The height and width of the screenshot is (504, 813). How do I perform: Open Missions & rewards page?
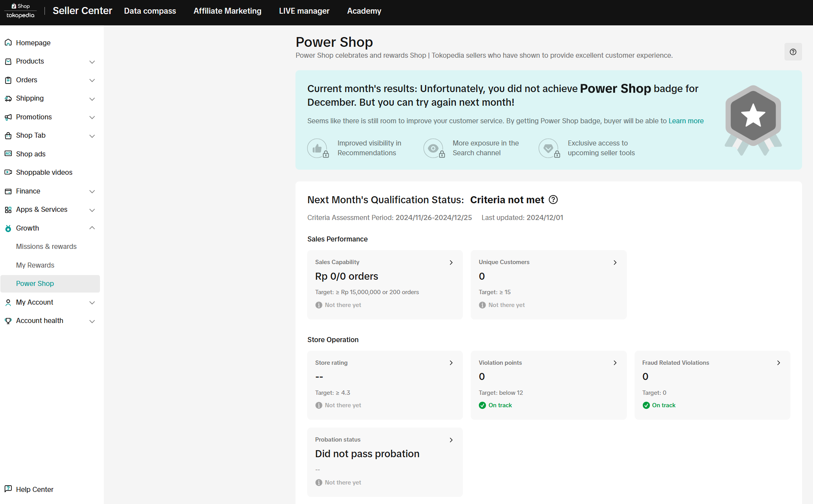pos(46,247)
